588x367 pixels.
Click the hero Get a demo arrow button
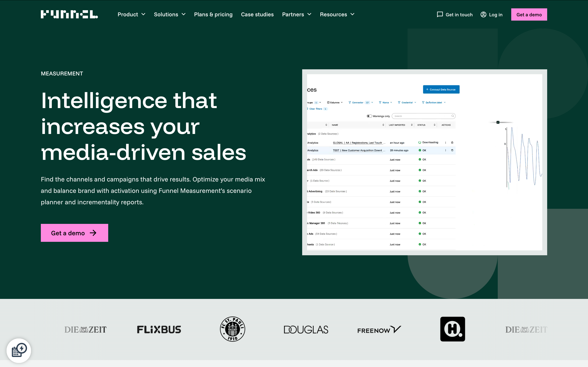point(74,233)
